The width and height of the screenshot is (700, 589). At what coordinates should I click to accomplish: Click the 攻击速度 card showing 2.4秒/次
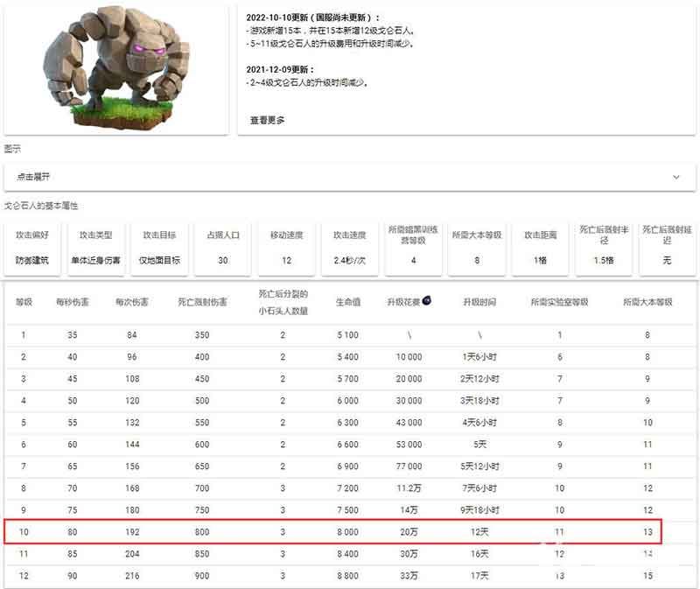[348, 248]
